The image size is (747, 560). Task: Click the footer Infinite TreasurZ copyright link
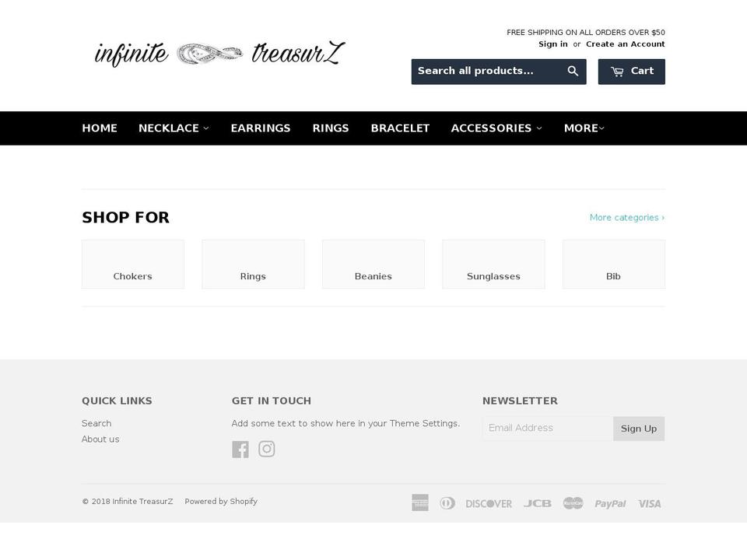click(142, 502)
